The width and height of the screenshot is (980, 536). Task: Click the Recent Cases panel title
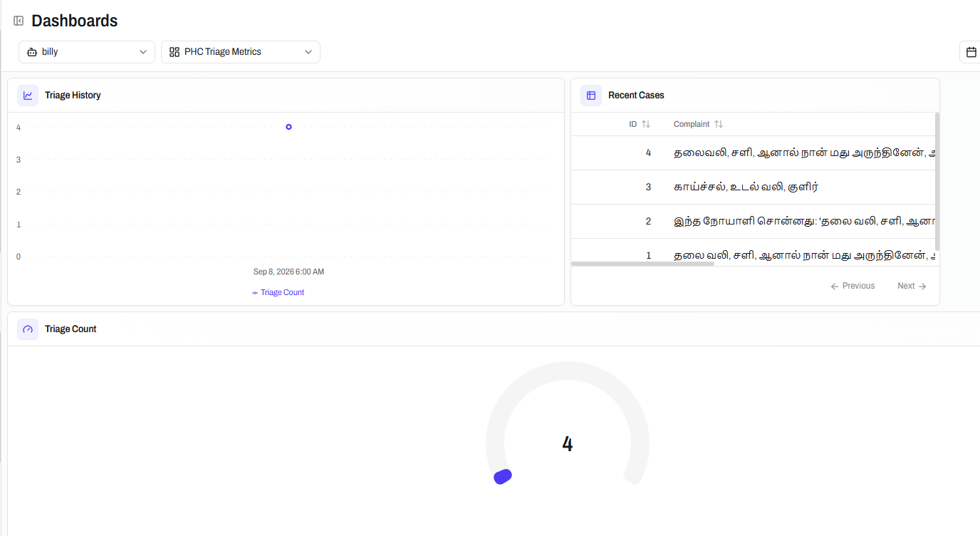click(x=636, y=96)
